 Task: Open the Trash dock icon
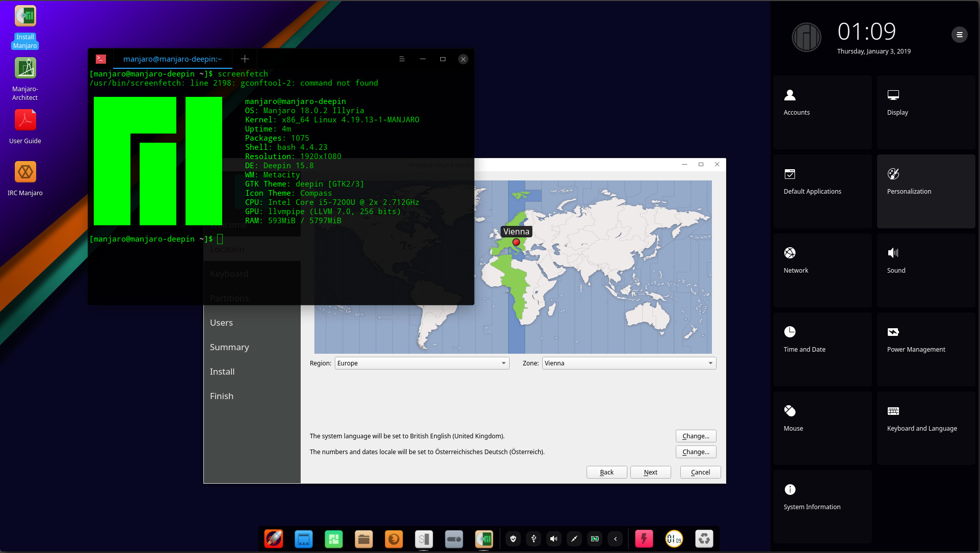(704, 539)
